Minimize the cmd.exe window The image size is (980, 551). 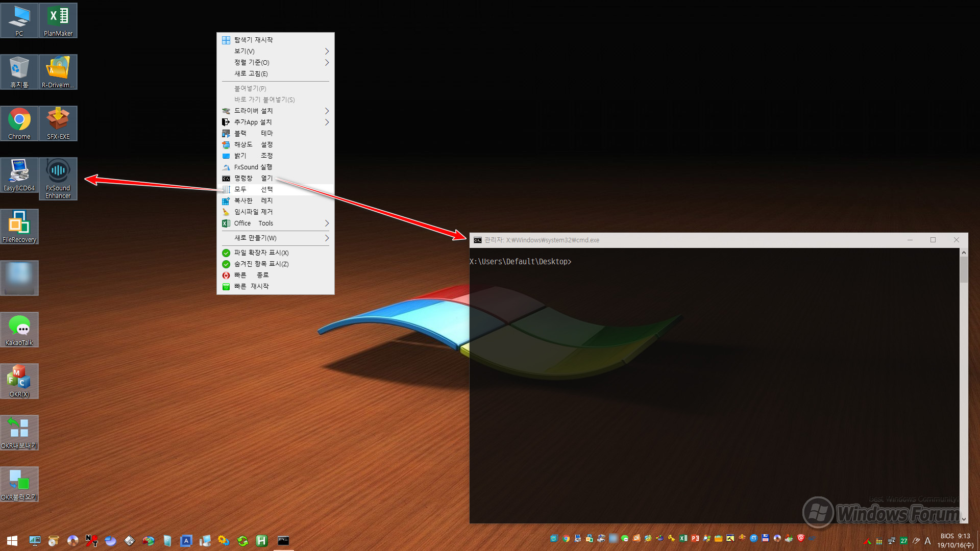910,240
